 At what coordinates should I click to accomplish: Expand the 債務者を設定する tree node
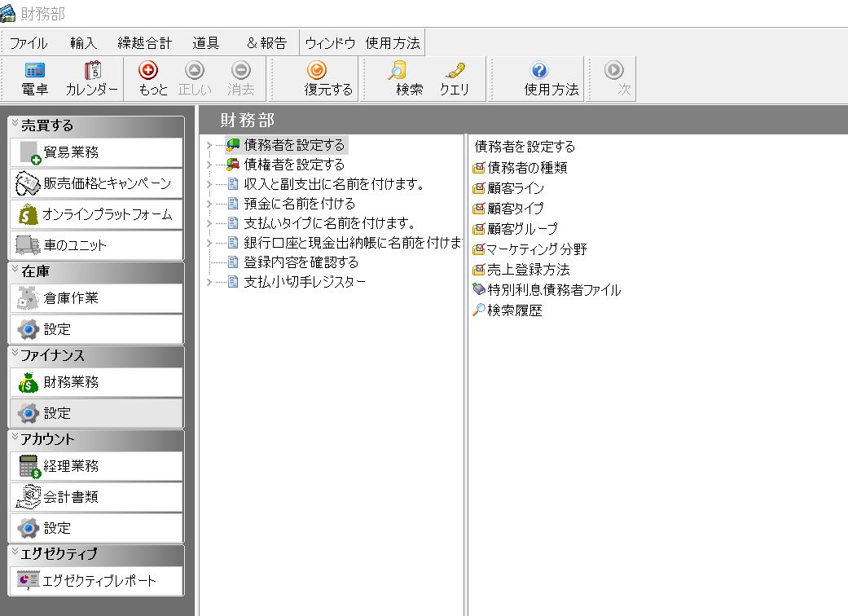pos(209,146)
